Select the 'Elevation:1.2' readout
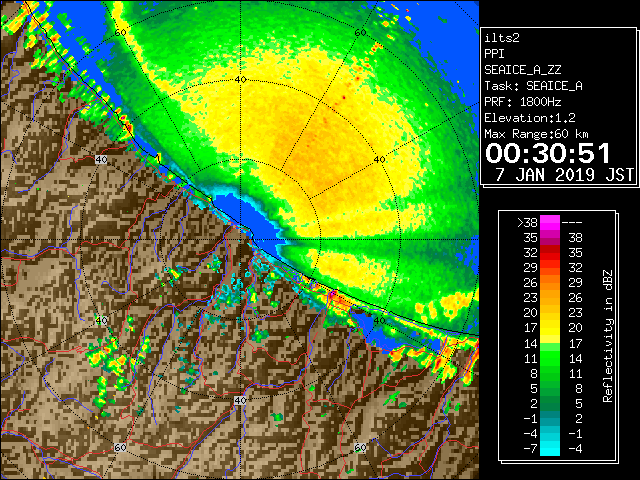The width and height of the screenshot is (640, 480). tap(529, 118)
